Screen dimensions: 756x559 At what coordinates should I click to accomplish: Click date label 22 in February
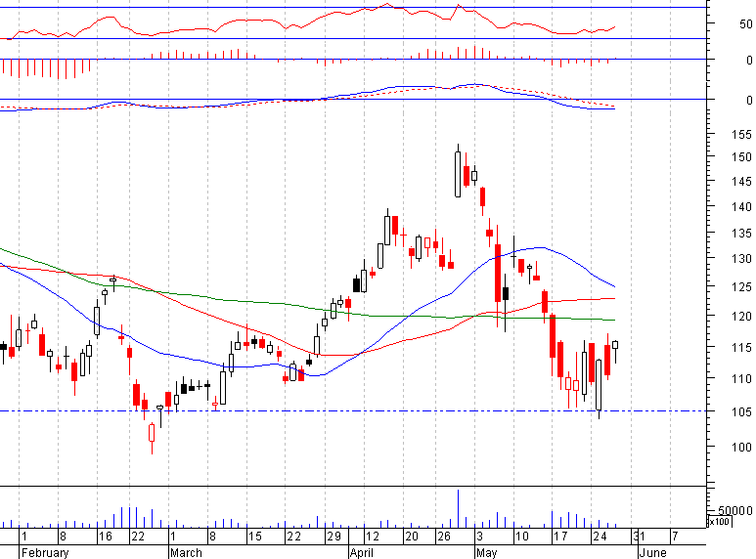tap(138, 537)
